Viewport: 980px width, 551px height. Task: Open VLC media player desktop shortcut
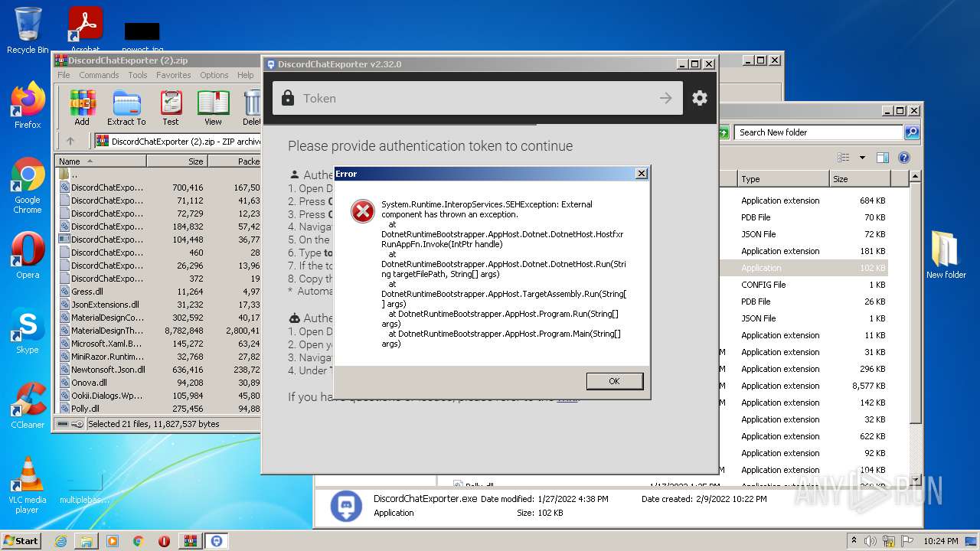[28, 484]
